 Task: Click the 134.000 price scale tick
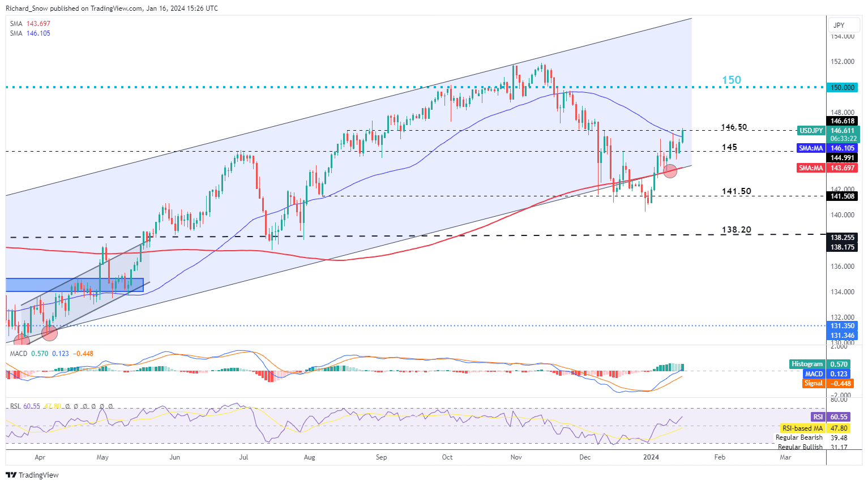pos(843,292)
